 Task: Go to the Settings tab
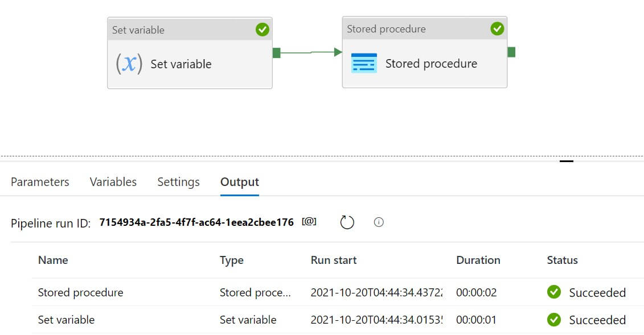click(178, 182)
